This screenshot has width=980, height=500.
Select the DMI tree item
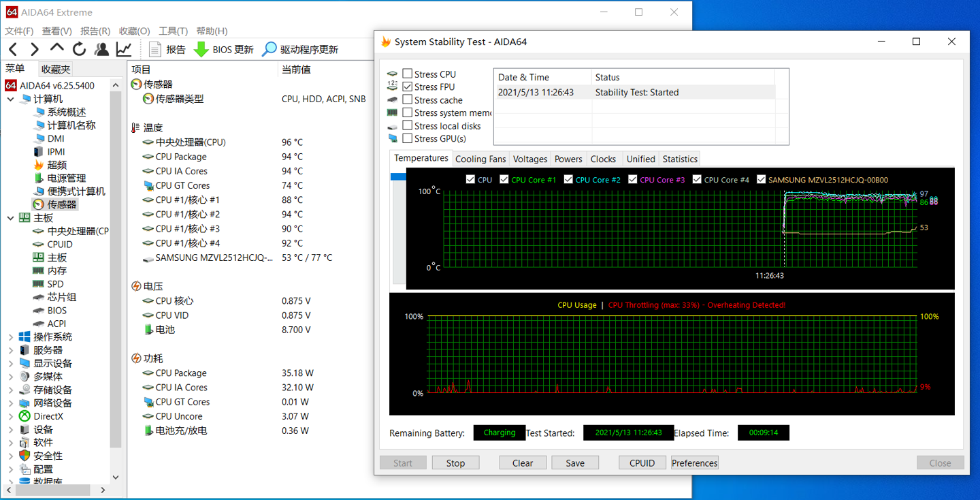[x=49, y=138]
